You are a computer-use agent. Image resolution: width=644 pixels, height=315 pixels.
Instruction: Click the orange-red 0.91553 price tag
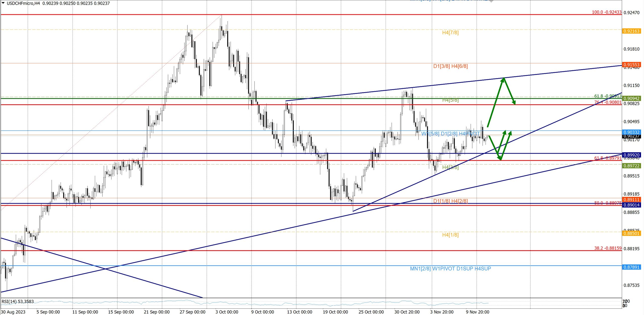click(631, 65)
